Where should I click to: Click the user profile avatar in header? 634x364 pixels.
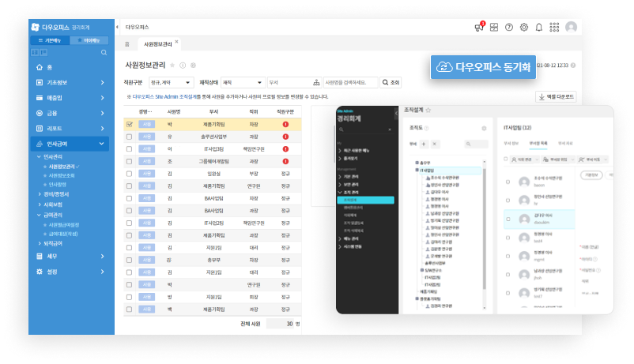571,27
